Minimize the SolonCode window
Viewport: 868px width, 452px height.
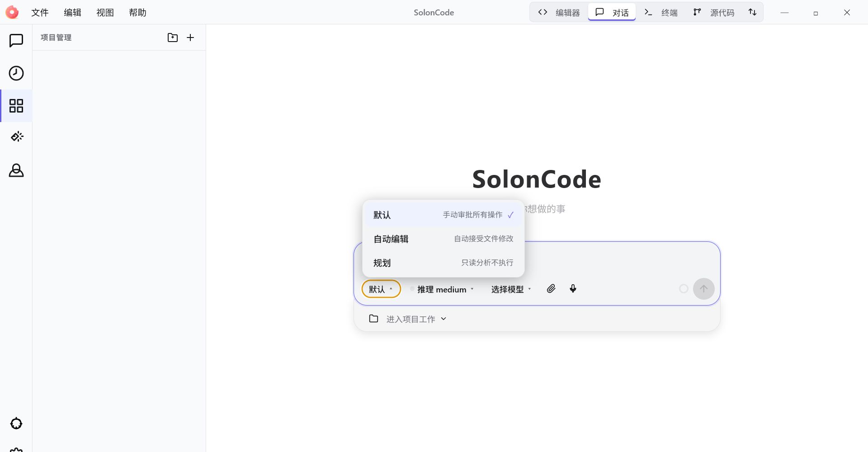[x=784, y=13]
